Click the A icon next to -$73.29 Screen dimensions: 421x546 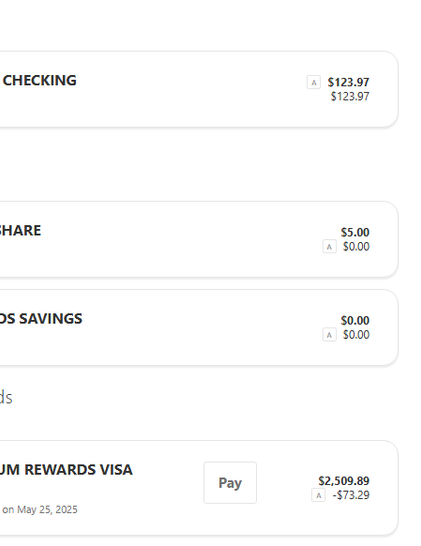318,495
